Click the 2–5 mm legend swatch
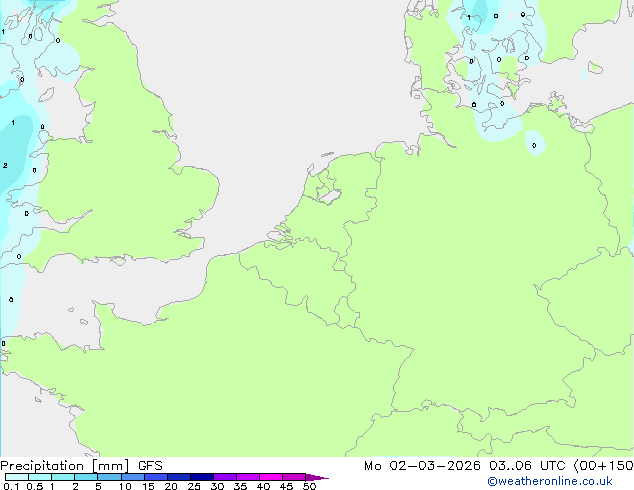 coord(86,477)
